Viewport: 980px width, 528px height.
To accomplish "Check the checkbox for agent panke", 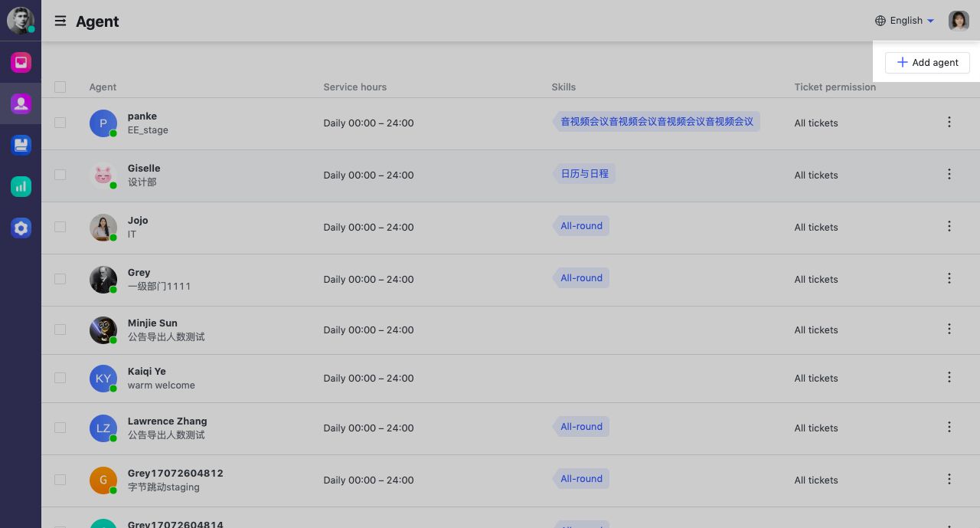I will pyautogui.click(x=60, y=123).
